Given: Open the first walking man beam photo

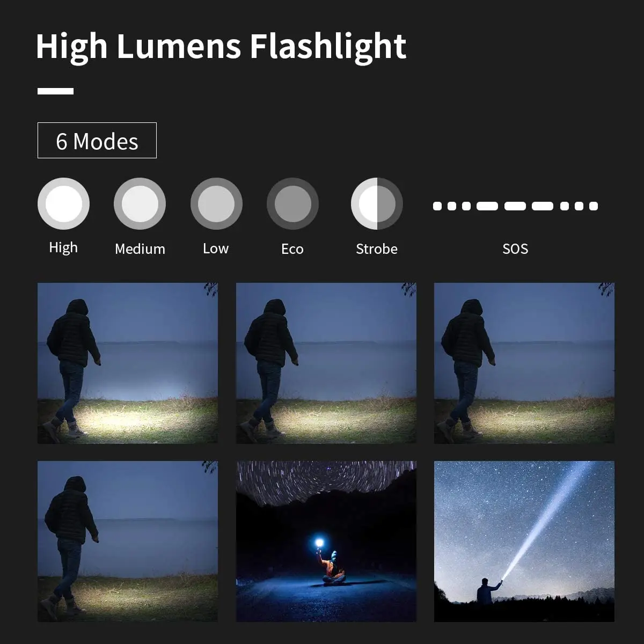Looking at the screenshot, I should coord(128,363).
